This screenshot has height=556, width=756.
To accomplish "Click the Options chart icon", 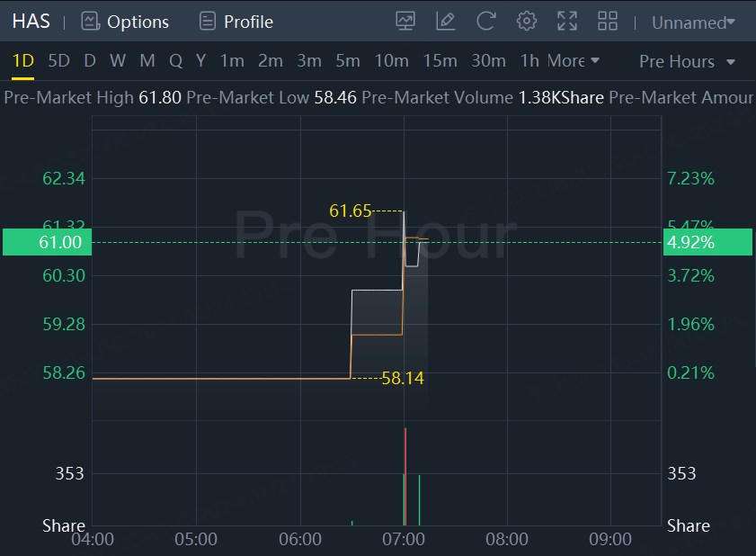I will (x=89, y=22).
